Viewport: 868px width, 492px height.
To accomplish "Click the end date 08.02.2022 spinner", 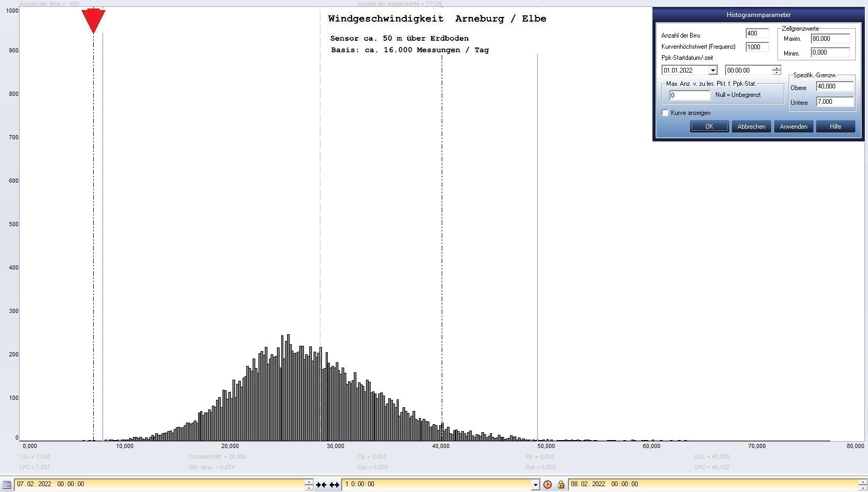I will click(863, 484).
